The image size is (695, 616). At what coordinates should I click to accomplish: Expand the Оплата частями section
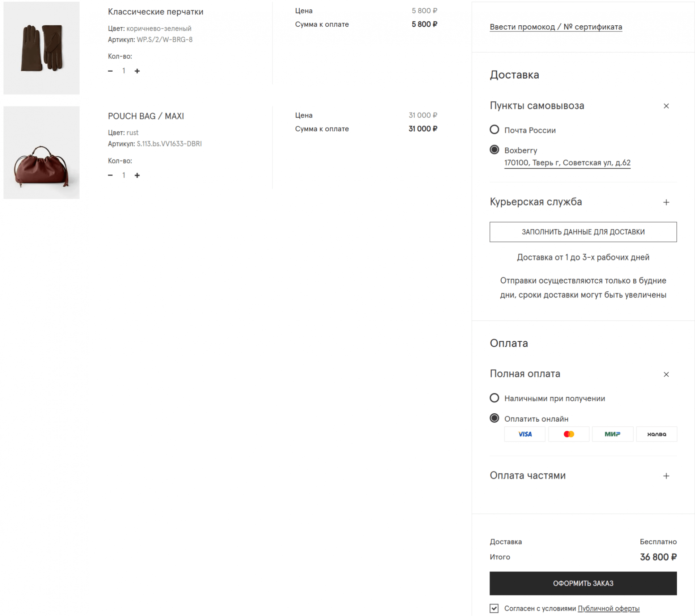point(666,476)
